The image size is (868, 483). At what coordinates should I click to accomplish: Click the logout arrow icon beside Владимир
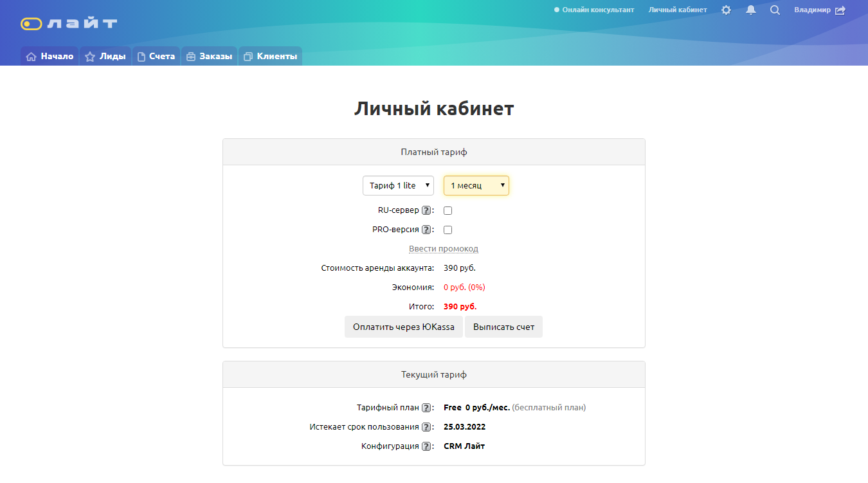tap(840, 10)
